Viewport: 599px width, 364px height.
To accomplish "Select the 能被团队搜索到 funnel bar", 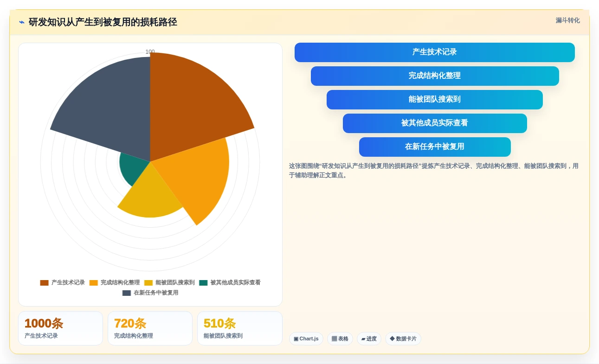I will click(435, 100).
